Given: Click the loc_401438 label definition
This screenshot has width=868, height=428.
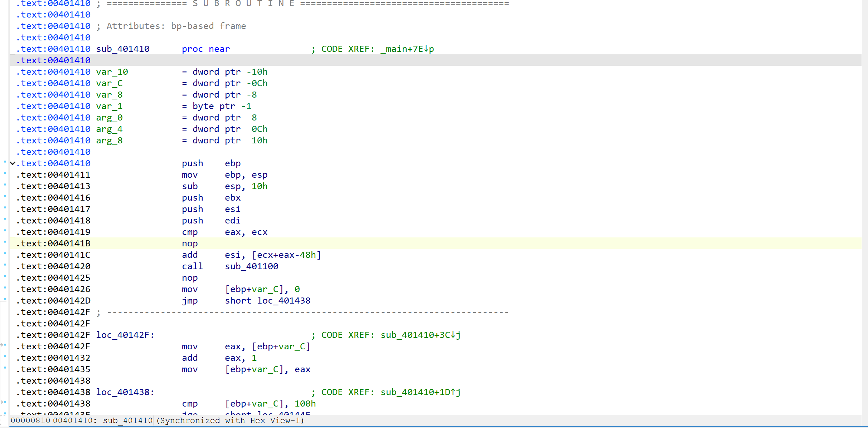Looking at the screenshot, I should click(x=125, y=392).
